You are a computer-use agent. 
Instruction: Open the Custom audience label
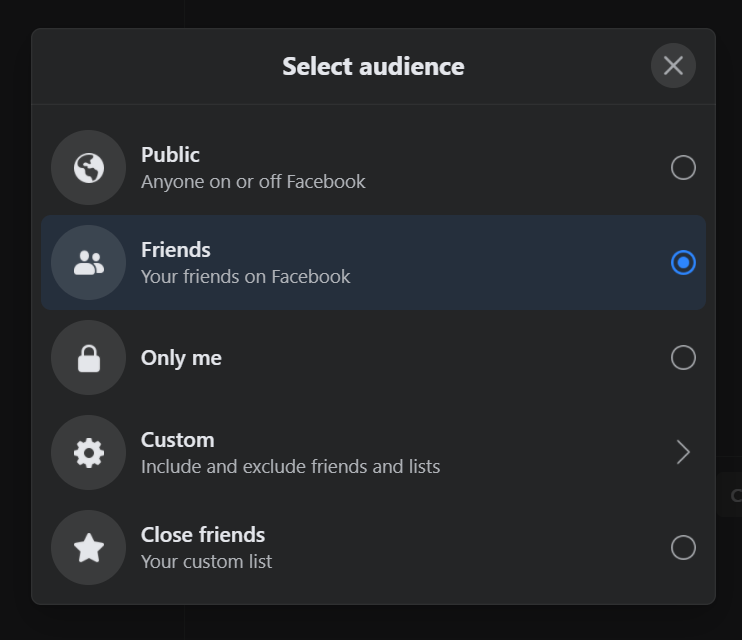point(177,440)
